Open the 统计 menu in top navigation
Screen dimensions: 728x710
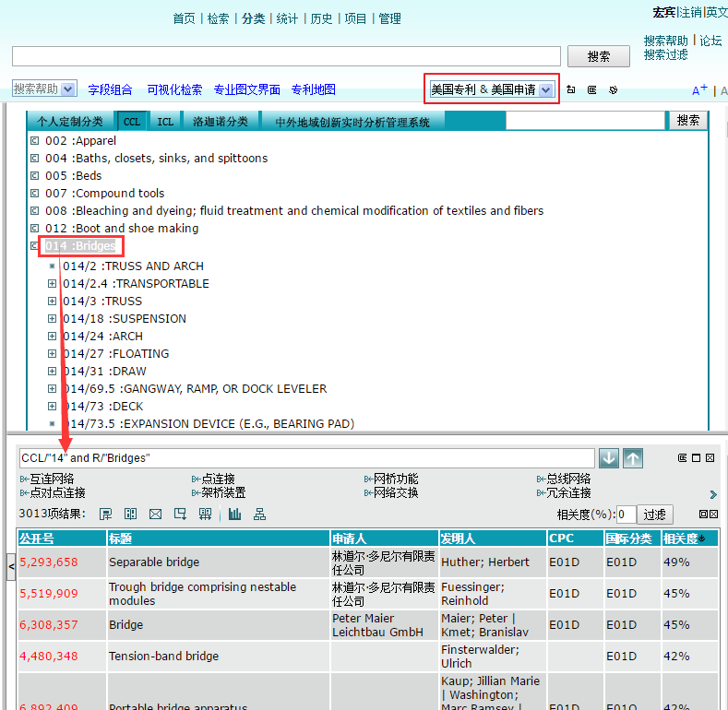(x=287, y=18)
